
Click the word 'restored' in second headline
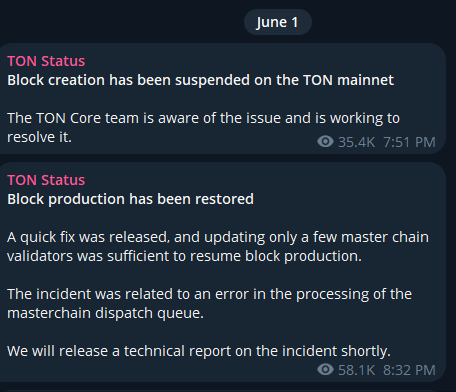click(224, 199)
